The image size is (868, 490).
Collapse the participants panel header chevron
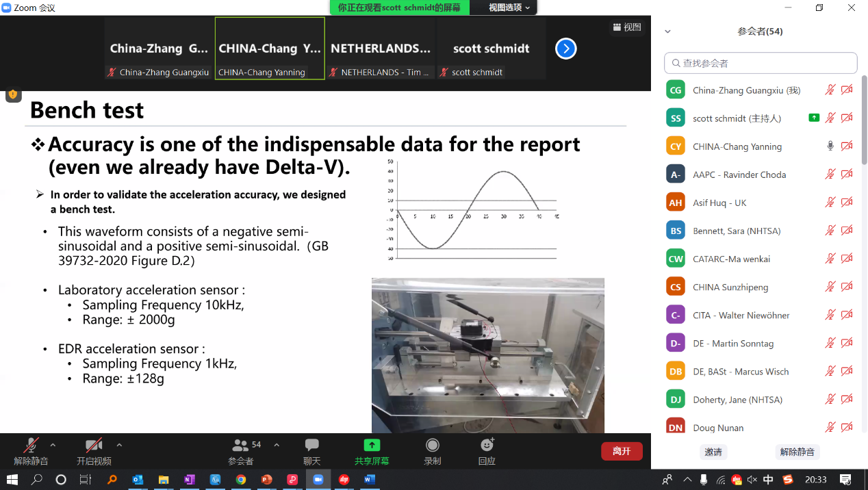[x=668, y=31]
